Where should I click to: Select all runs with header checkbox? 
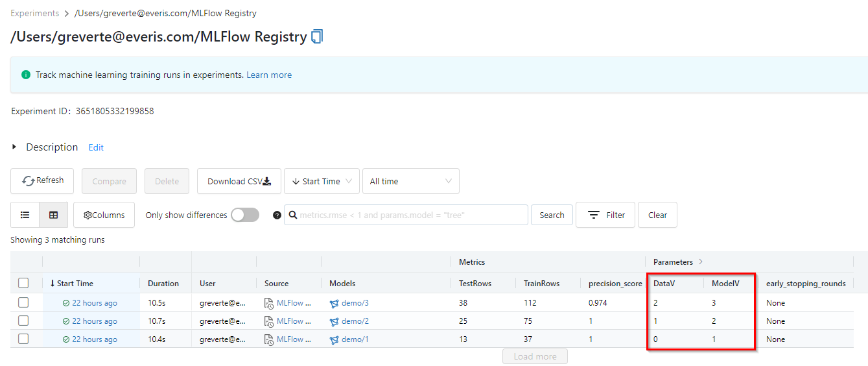[23, 283]
